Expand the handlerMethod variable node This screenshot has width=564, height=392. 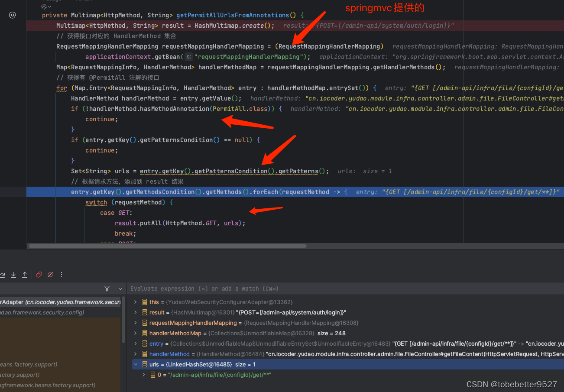pyautogui.click(x=136, y=354)
